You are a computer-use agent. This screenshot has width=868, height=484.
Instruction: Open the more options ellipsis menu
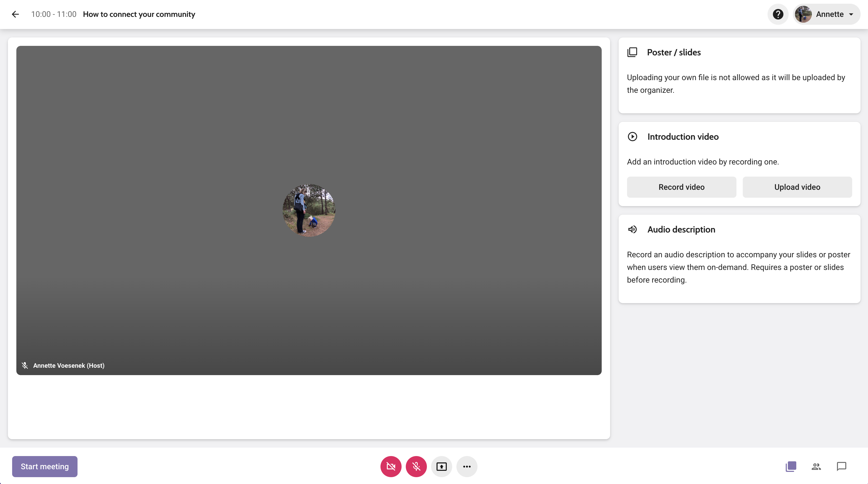[467, 466]
